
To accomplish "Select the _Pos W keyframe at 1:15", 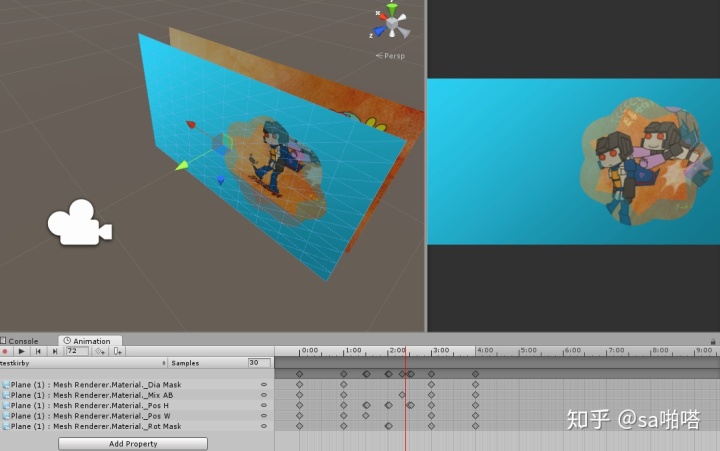I will point(366,416).
